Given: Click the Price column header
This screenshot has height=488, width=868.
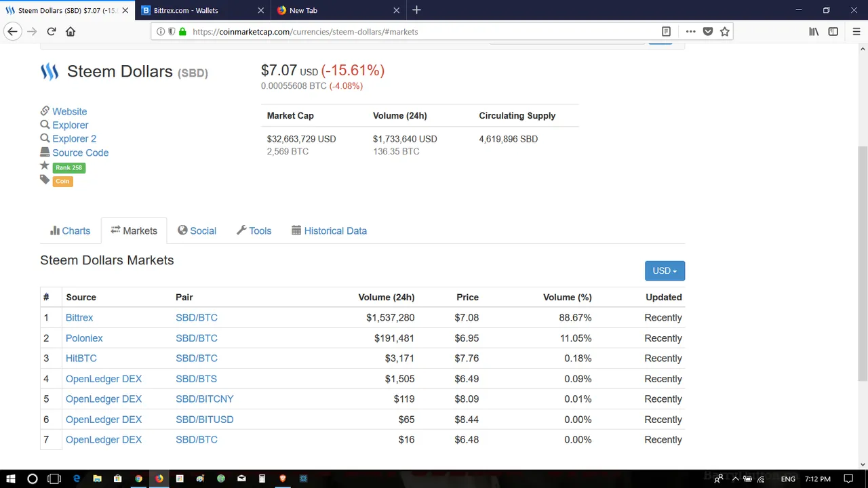Looking at the screenshot, I should 467,297.
